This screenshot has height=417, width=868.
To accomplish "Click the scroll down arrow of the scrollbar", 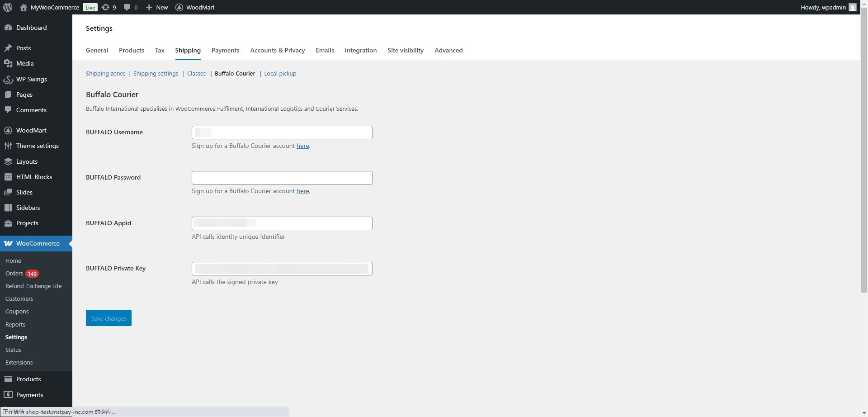I will [864, 413].
